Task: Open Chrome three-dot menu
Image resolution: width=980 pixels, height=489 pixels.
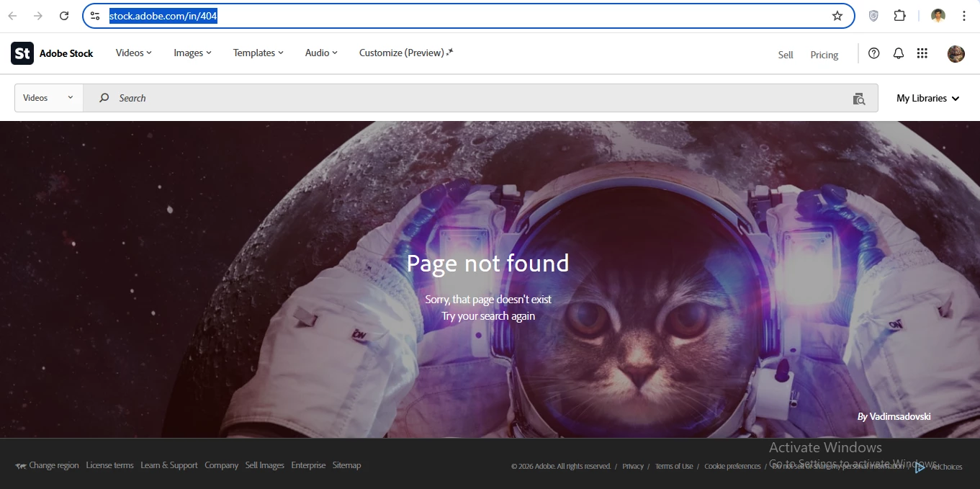Action: [x=964, y=16]
